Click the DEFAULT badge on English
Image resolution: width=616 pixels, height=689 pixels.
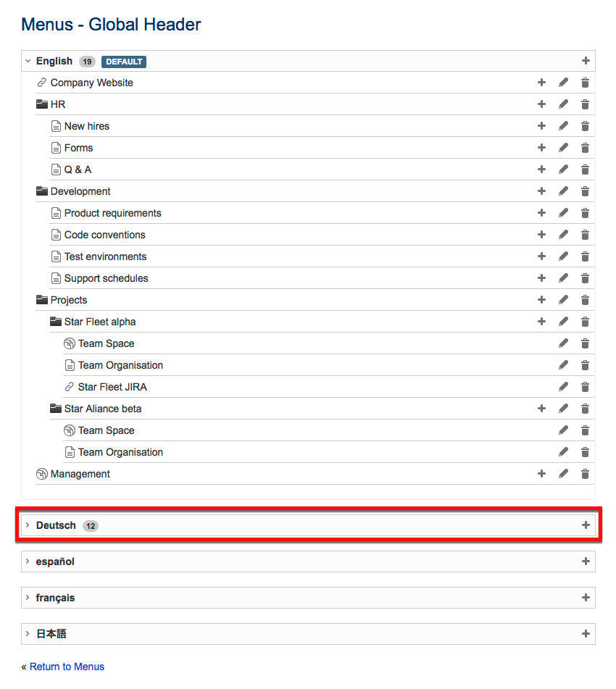(124, 62)
